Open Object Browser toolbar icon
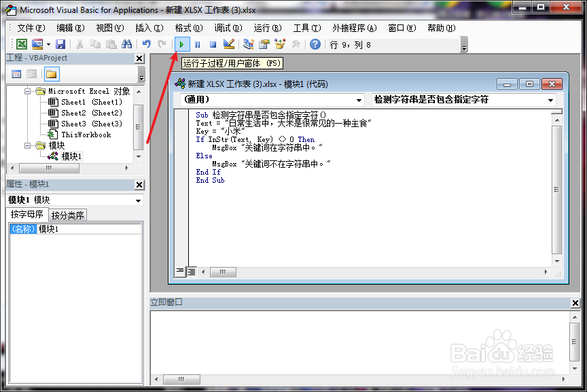This screenshot has width=587, height=392. 280,44
